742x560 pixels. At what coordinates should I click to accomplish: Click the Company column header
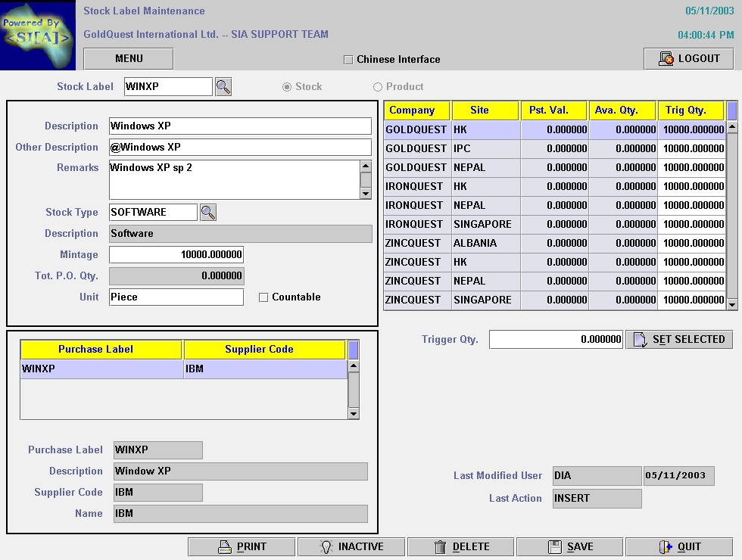[x=417, y=110]
